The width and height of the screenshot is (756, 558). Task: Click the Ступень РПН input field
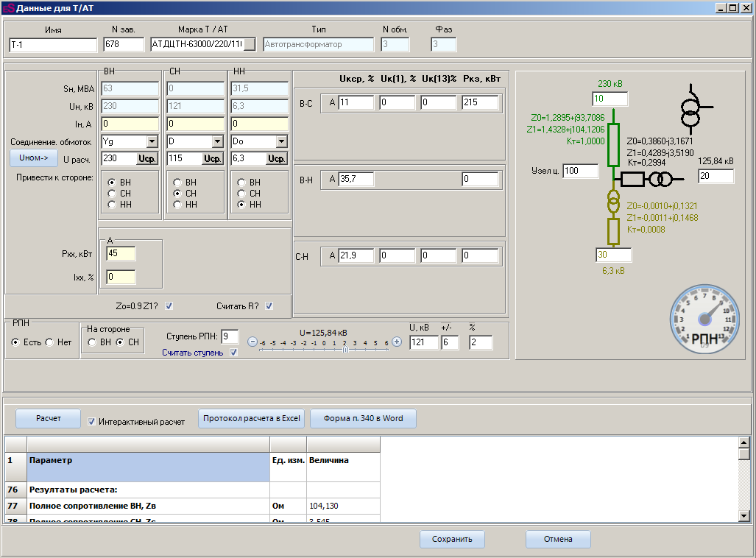pos(230,336)
